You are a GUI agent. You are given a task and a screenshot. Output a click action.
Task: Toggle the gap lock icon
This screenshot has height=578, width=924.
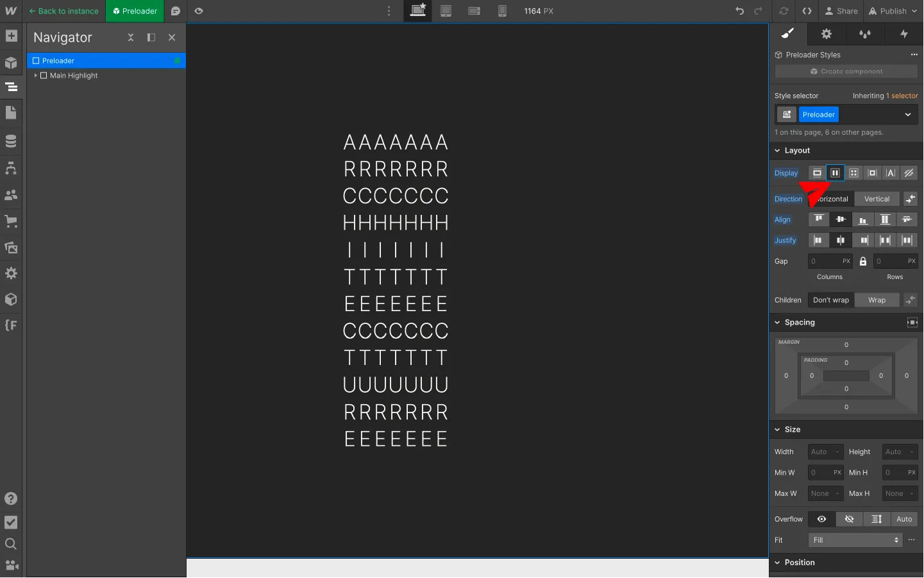click(x=863, y=261)
